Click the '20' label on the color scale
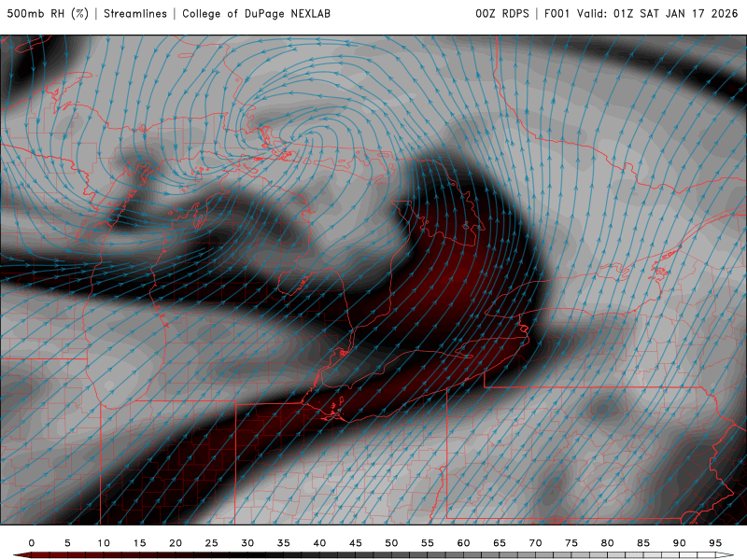 click(176, 543)
